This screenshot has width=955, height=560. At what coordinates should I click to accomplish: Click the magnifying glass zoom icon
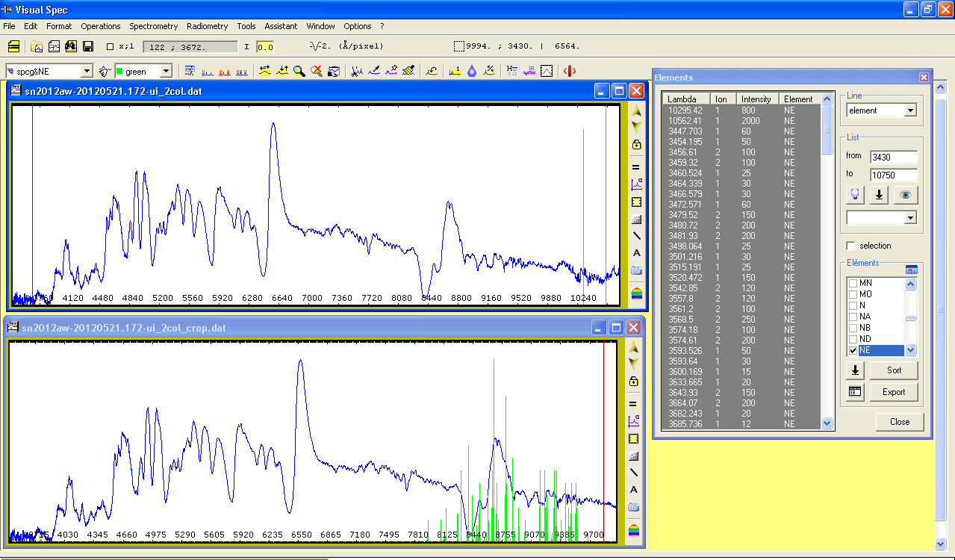(x=299, y=71)
